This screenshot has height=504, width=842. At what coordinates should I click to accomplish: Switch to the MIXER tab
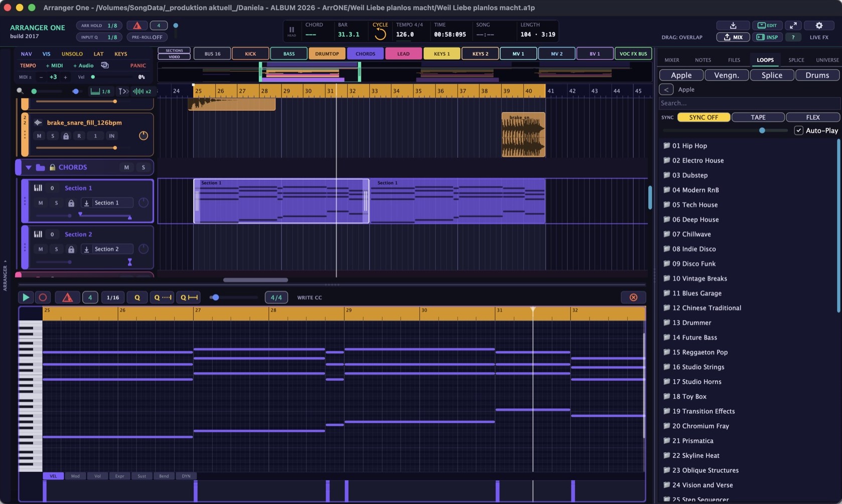672,60
